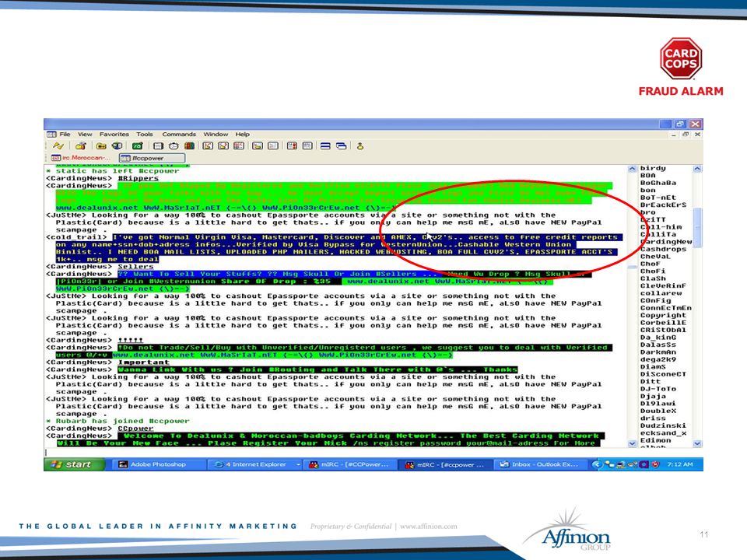This screenshot has width=747, height=560.
Task: Select the #ccpower switchbar button
Action: click(x=152, y=158)
